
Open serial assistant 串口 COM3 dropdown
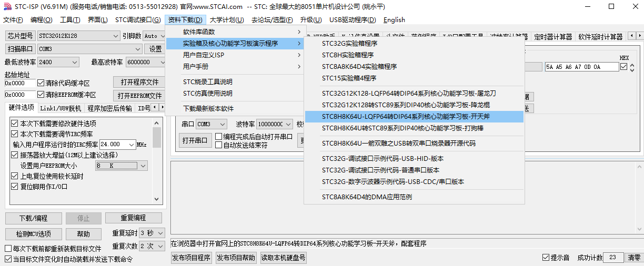[x=211, y=124]
